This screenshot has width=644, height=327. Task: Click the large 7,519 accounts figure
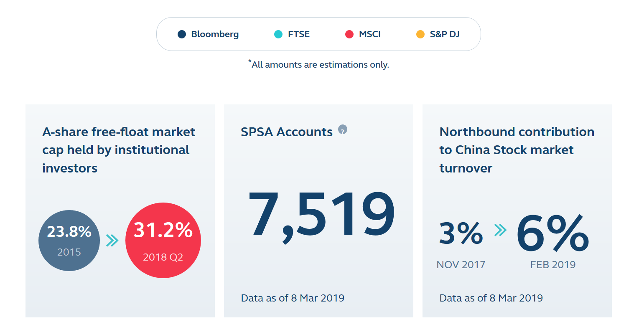(x=321, y=217)
